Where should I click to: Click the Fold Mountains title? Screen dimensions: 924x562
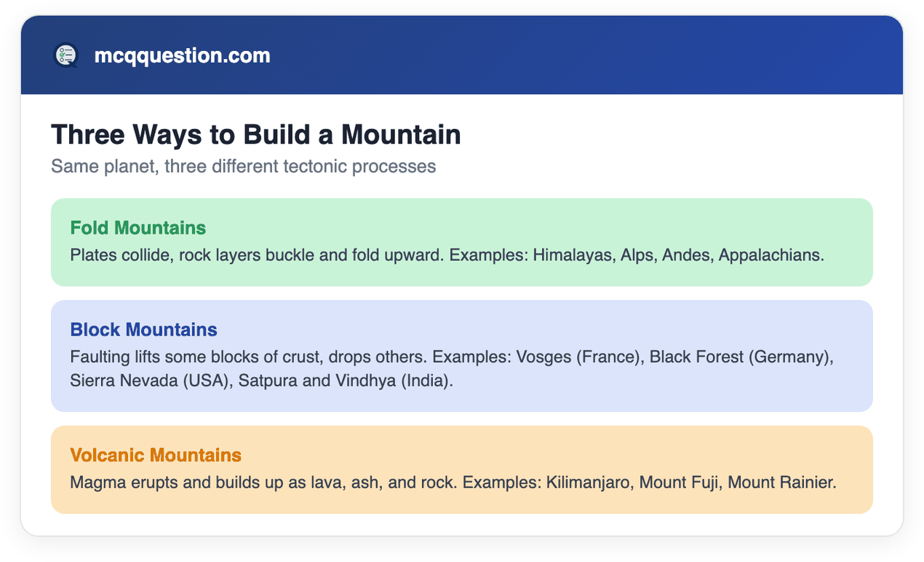(x=138, y=228)
